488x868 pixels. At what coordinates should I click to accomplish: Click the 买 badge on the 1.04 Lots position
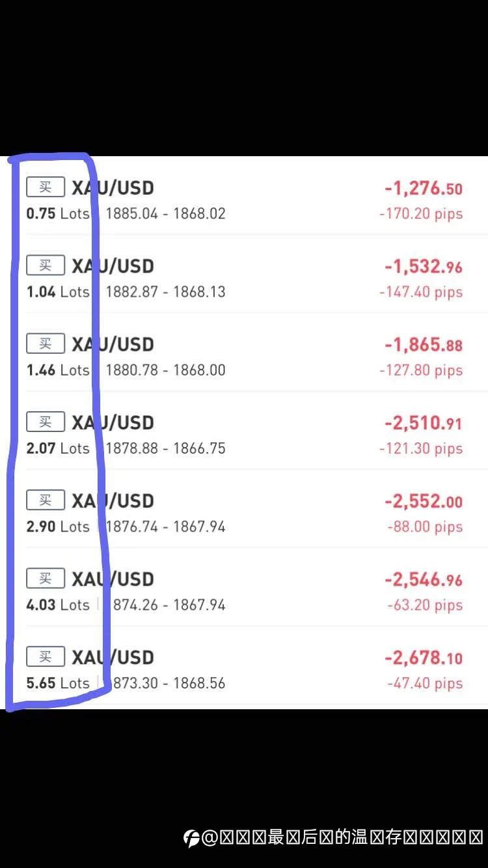click(46, 265)
